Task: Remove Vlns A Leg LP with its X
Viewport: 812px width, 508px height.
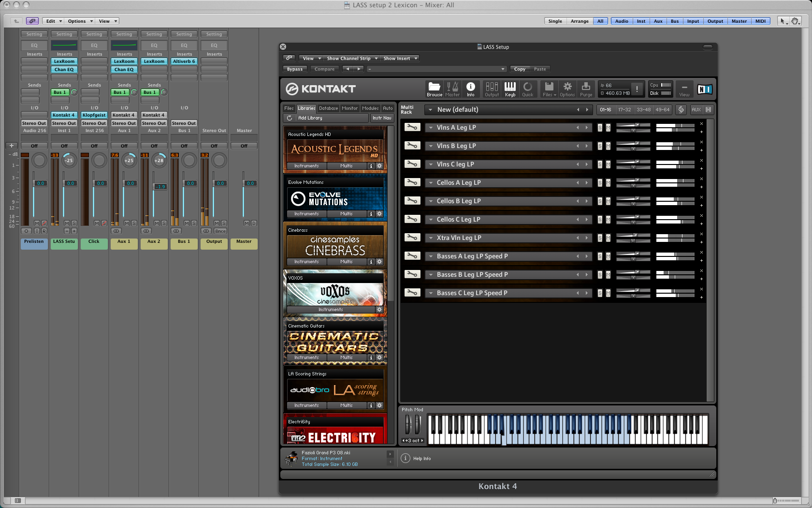Action: pos(701,124)
